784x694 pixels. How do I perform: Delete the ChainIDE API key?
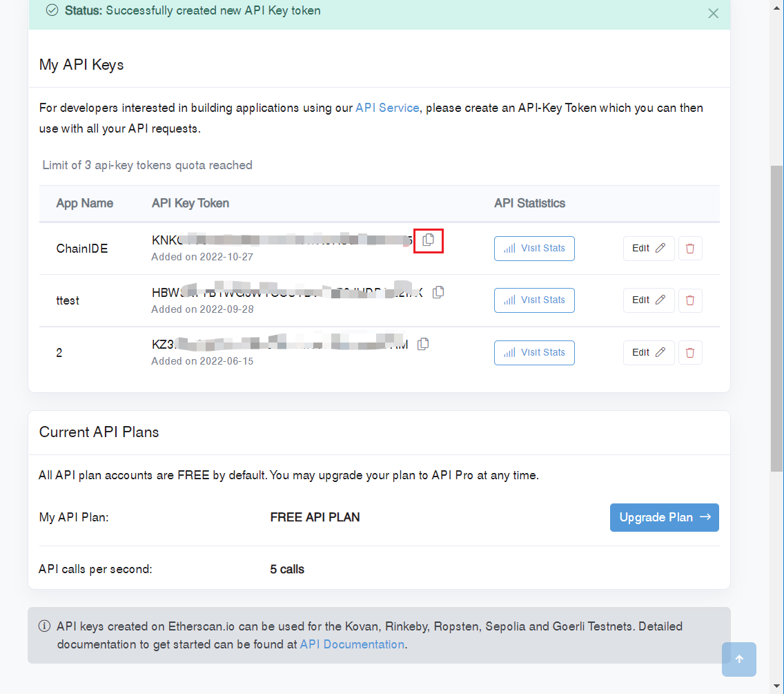tap(690, 249)
